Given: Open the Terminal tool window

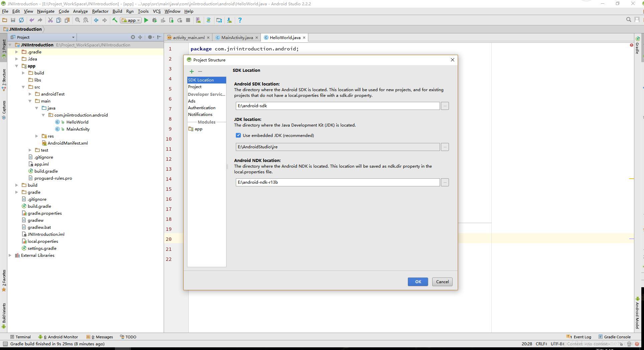Looking at the screenshot, I should pos(20,337).
